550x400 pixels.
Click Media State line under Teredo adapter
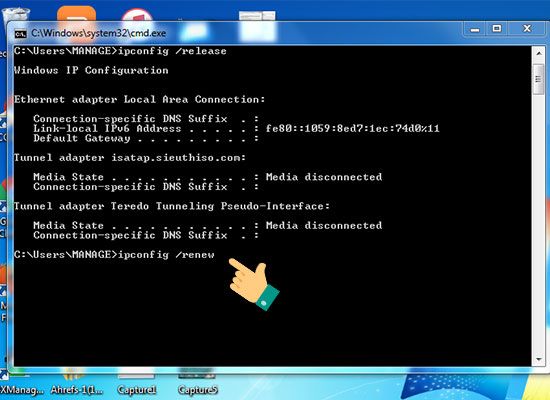(208, 226)
